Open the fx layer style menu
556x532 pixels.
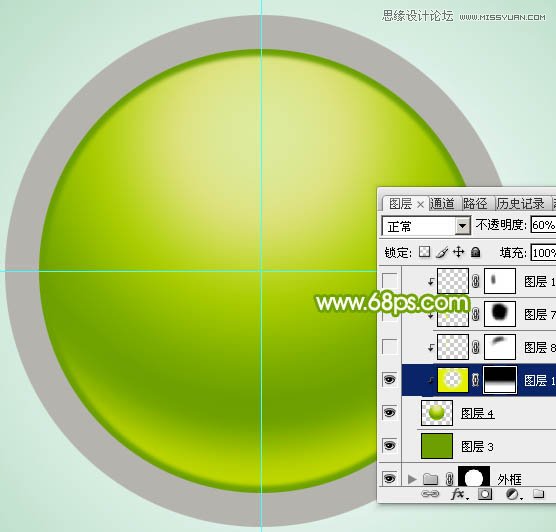click(459, 494)
